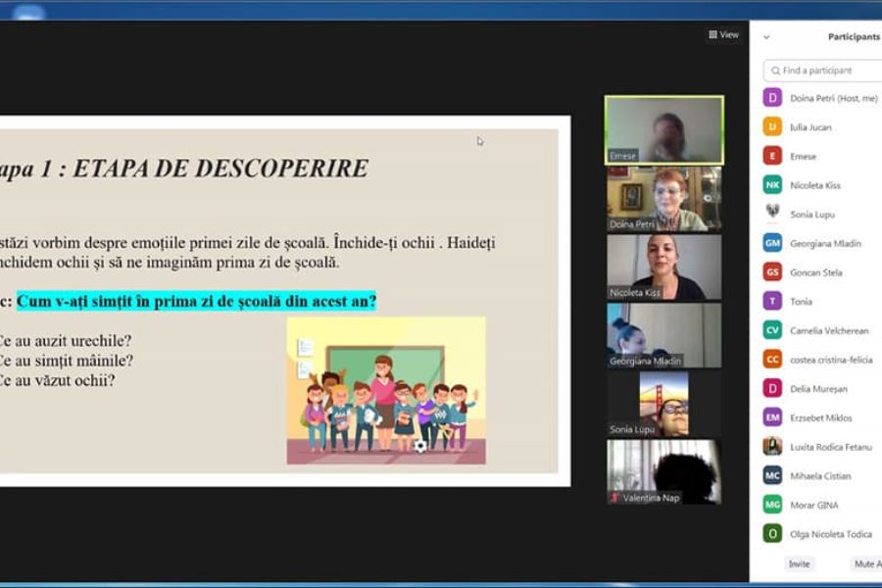Viewport: 882px width, 588px height.
Task: Click Goncan Stela's GS avatar icon
Action: [772, 271]
